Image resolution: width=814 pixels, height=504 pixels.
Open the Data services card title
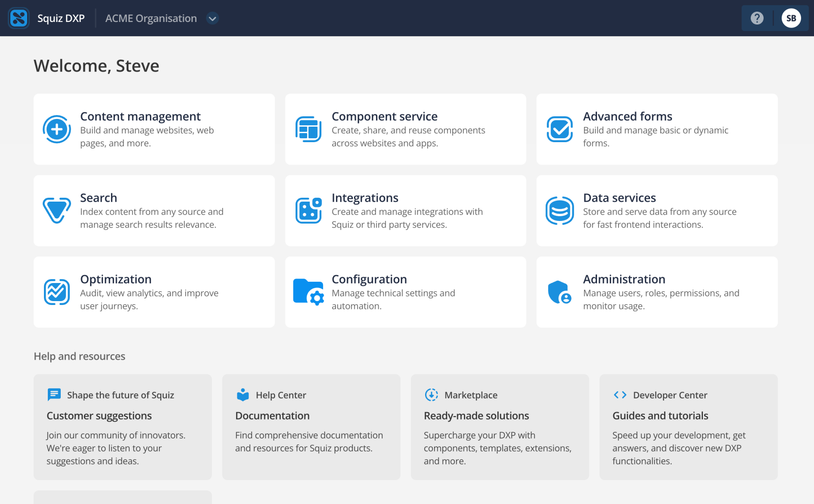pos(619,198)
